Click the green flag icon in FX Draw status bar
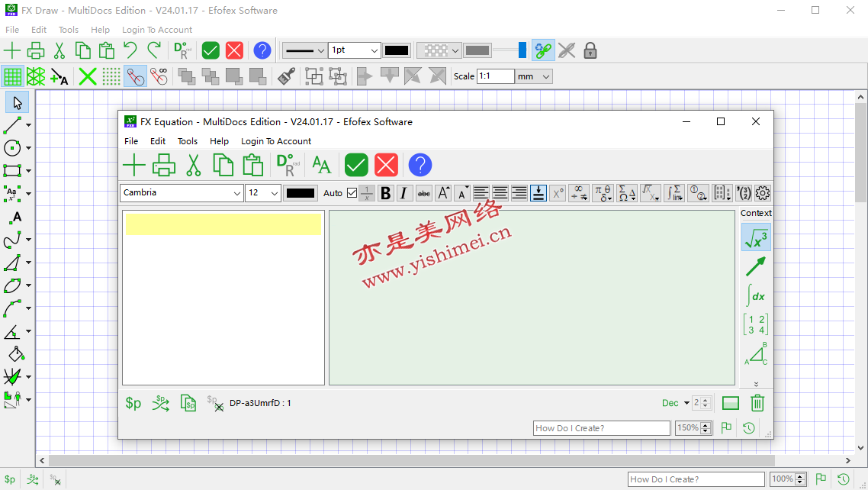Image resolution: width=868 pixels, height=490 pixels. [x=821, y=479]
